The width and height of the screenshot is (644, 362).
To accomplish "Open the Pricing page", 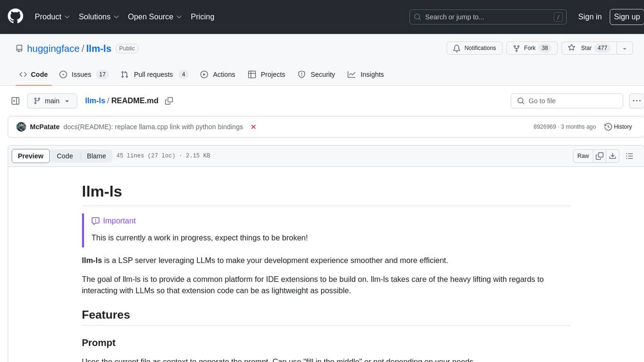I will [x=202, y=17].
